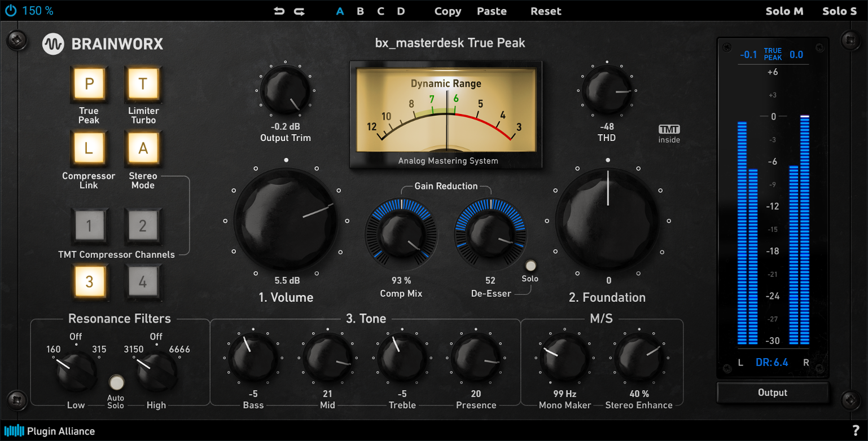Click the Mid tone knob
The width and height of the screenshot is (868, 441).
[x=327, y=358]
